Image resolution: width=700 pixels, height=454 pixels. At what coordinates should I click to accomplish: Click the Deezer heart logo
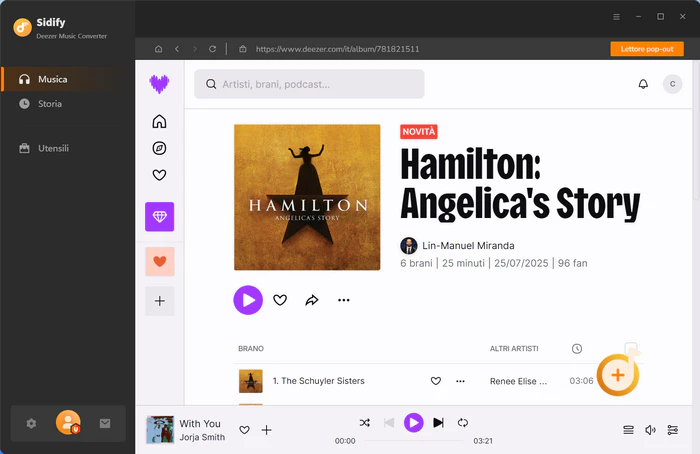[x=159, y=84]
